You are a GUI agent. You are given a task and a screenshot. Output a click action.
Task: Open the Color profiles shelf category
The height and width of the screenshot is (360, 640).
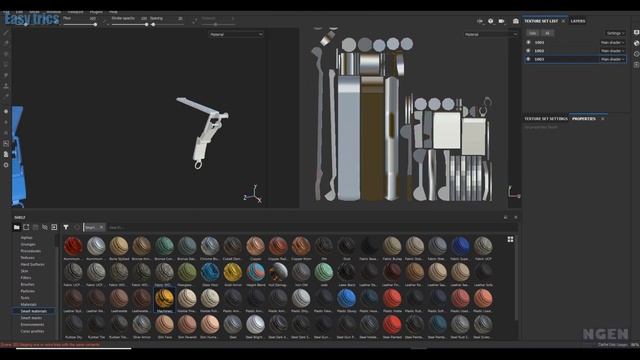32,331
